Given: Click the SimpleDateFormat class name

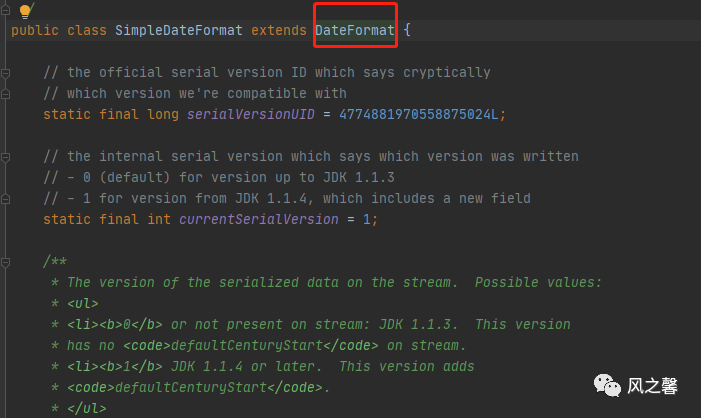Looking at the screenshot, I should [x=179, y=30].
